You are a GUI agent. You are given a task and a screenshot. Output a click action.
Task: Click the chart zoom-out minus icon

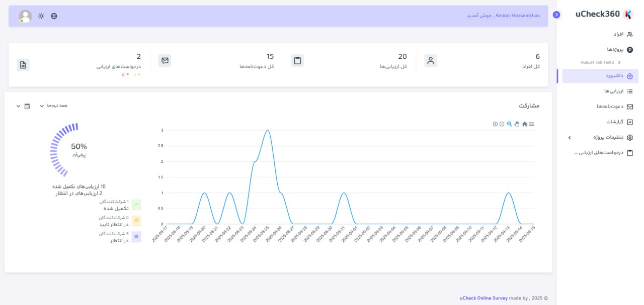502,124
